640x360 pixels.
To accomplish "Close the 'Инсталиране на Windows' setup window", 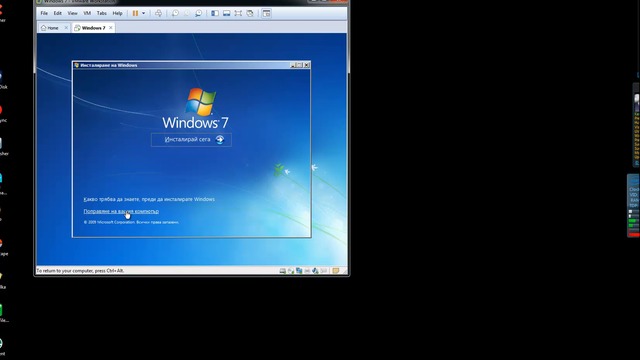I will 307,65.
